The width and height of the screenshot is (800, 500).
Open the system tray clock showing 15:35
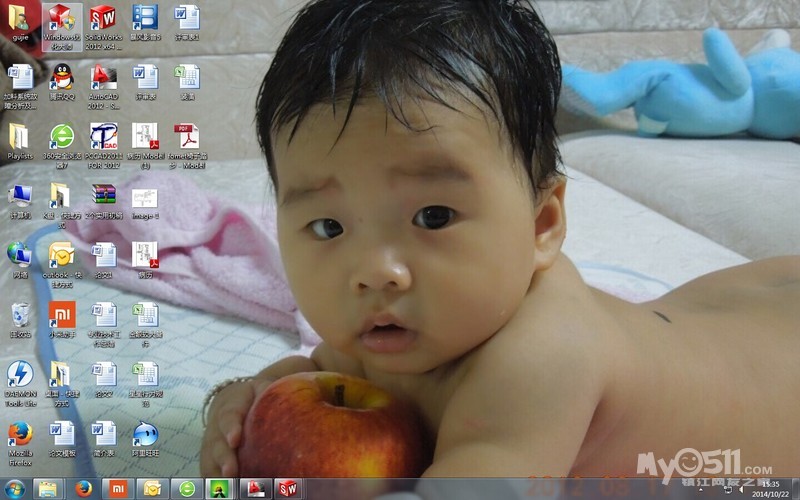770,489
